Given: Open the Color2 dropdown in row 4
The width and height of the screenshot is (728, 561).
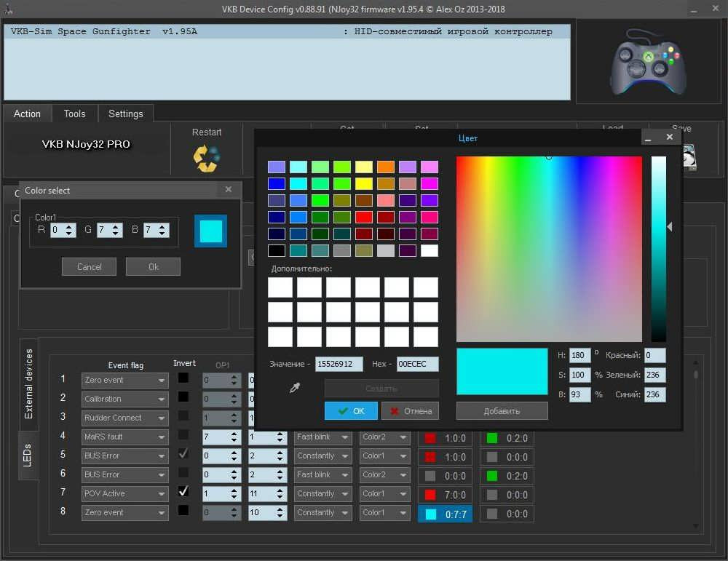Looking at the screenshot, I should [385, 437].
